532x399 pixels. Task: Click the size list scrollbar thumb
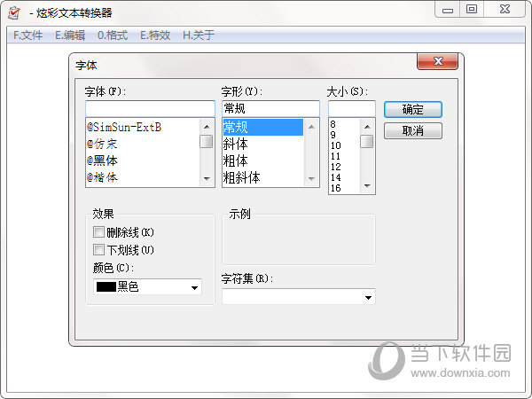click(x=367, y=142)
